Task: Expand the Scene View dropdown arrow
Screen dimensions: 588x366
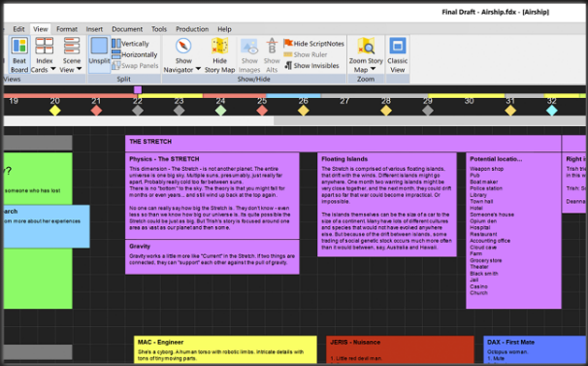Action: pos(80,69)
